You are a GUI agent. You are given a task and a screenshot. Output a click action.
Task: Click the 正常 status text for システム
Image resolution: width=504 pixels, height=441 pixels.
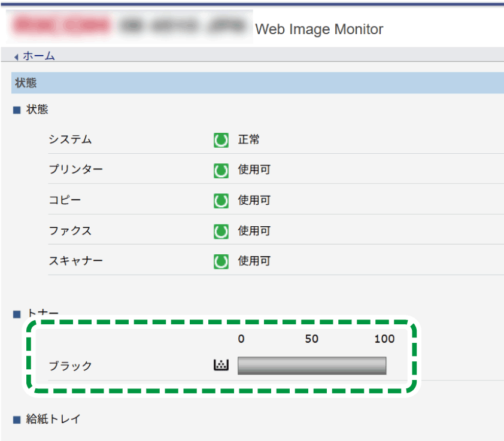click(249, 139)
